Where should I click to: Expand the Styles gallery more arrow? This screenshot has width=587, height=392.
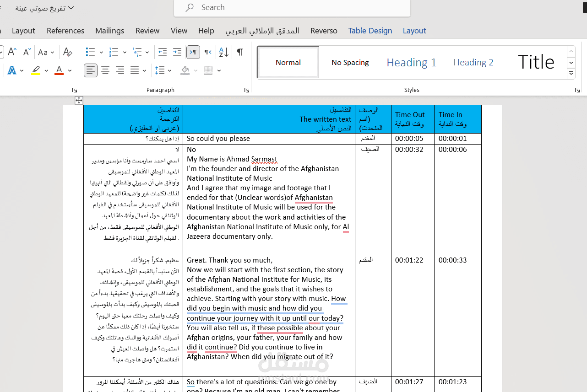pyautogui.click(x=571, y=73)
